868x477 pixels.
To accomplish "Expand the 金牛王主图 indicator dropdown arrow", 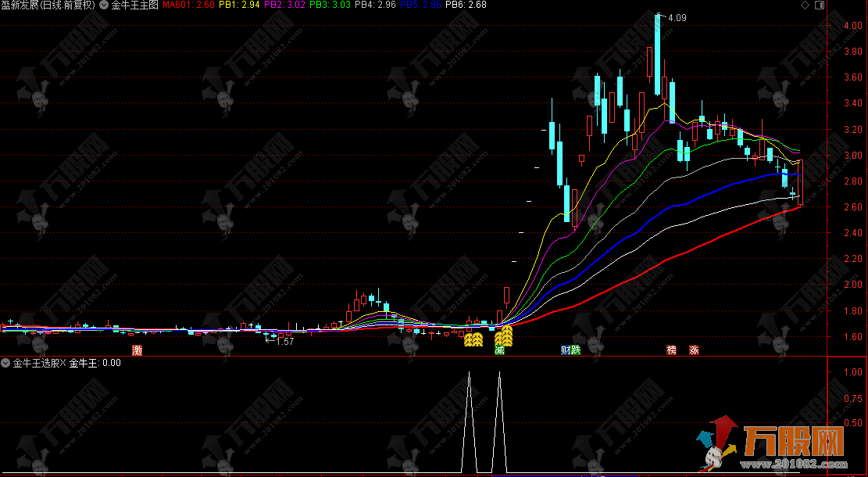I will 103,5.
